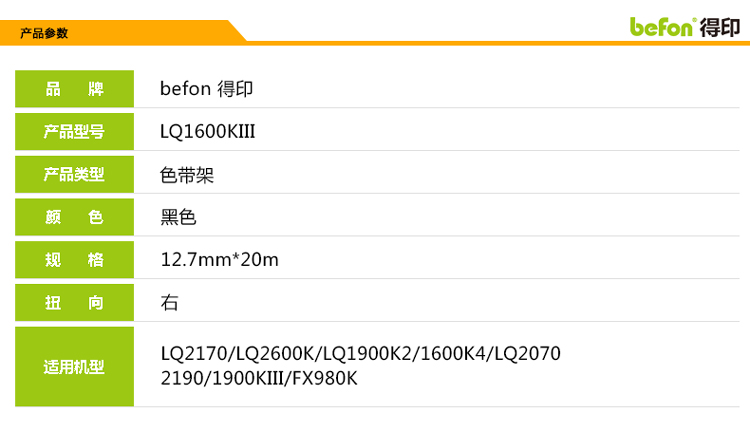Image resolution: width=750 pixels, height=440 pixels.
Task: Click the brand value befon 得印 text
Action: pyautogui.click(x=206, y=89)
